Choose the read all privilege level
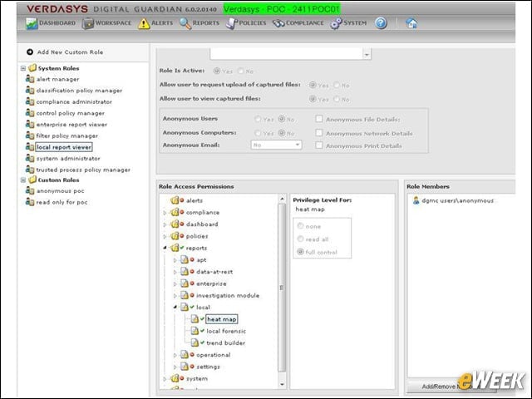 point(300,239)
